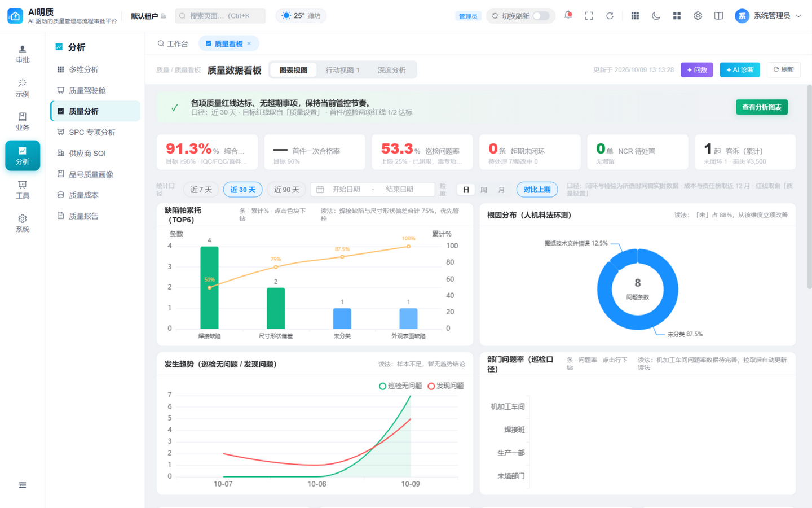
Task: Focus the page search field
Action: pos(220,16)
